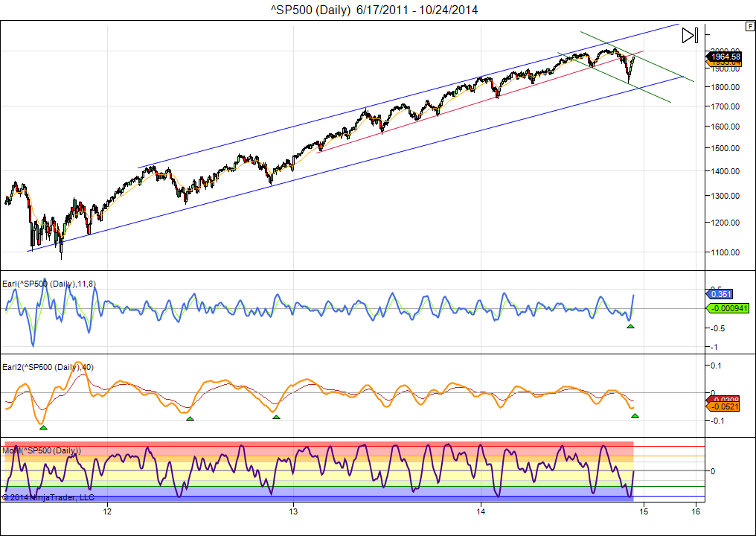The width and height of the screenshot is (756, 536).
Task: Click the ^SP500 (Daily) chart title
Action: click(374, 10)
